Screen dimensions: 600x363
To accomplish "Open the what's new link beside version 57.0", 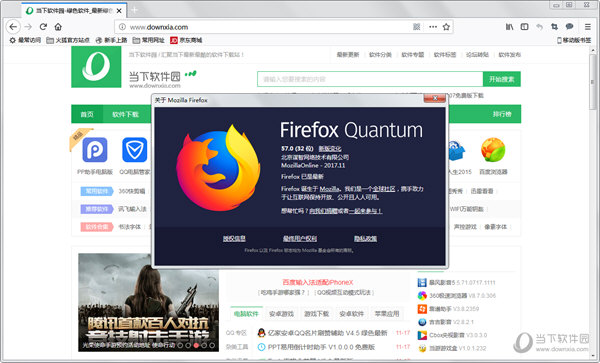I will pos(329,148).
